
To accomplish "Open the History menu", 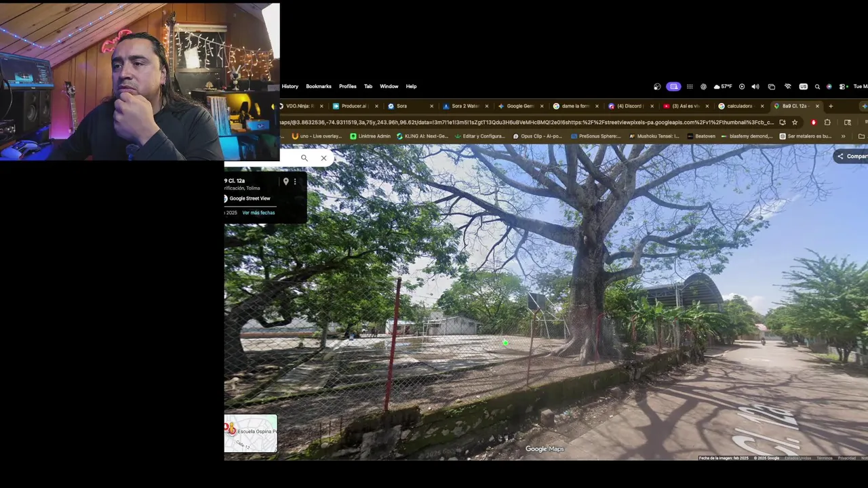I will 290,87.
